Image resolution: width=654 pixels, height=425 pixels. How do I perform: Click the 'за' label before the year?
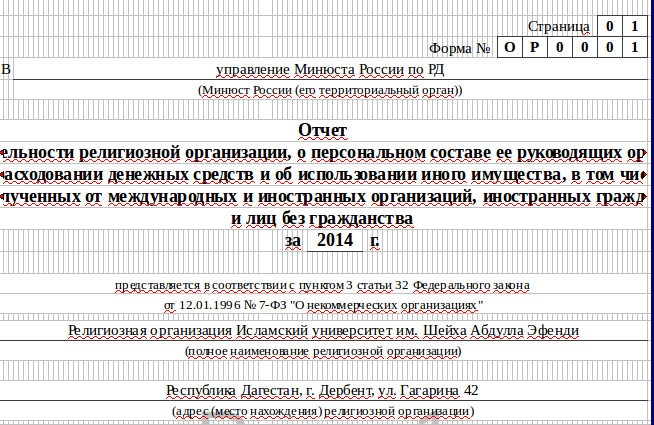click(x=292, y=241)
